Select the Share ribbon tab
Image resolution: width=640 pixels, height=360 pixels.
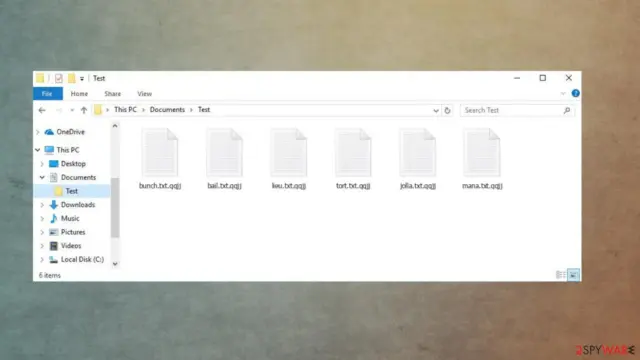point(113,94)
